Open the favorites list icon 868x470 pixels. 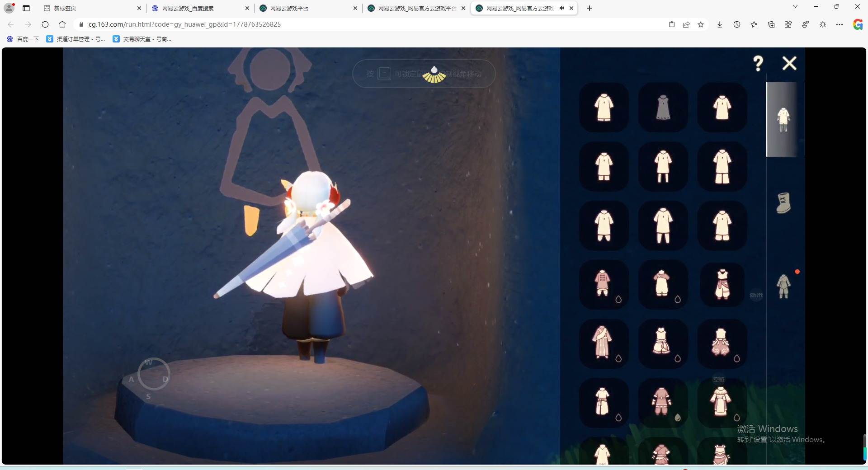(754, 24)
